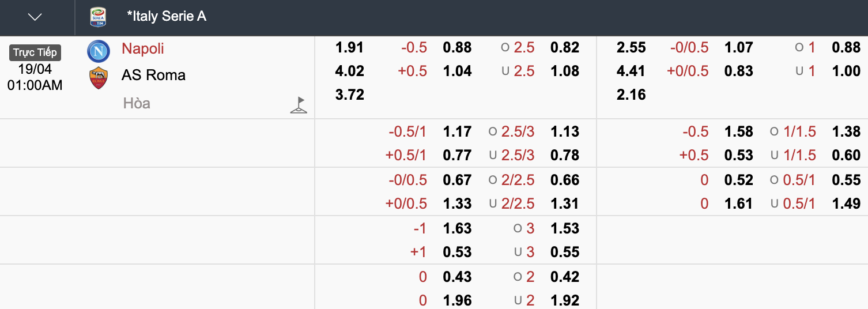
Task: Select over 3 goals odds 1.53
Action: click(565, 228)
